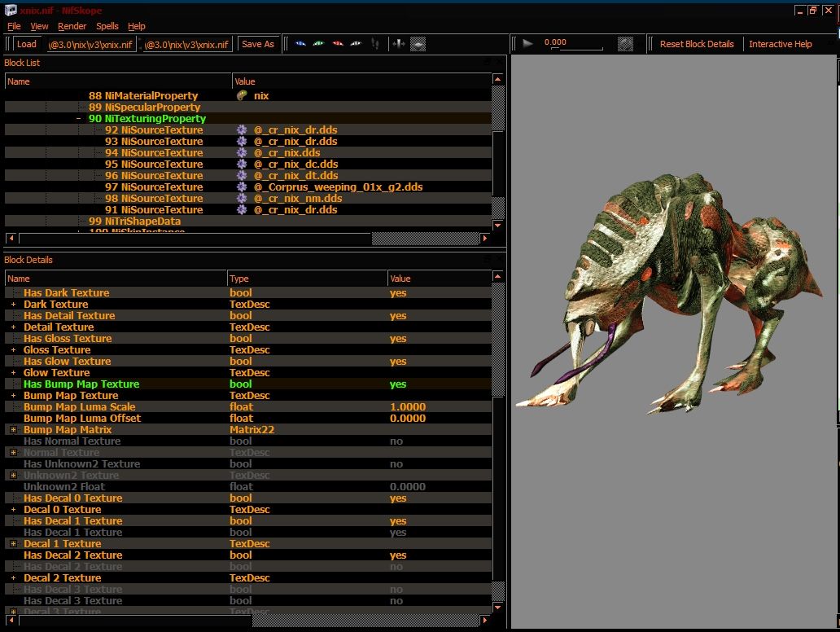Select the Has Normal Texture no value
The width and height of the screenshot is (840, 632).
(396, 441)
